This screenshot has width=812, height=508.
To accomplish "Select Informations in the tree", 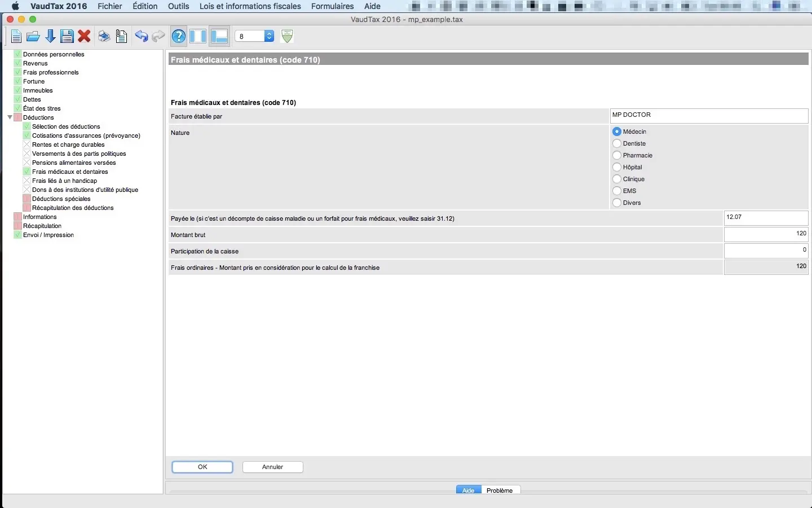I will coord(40,217).
